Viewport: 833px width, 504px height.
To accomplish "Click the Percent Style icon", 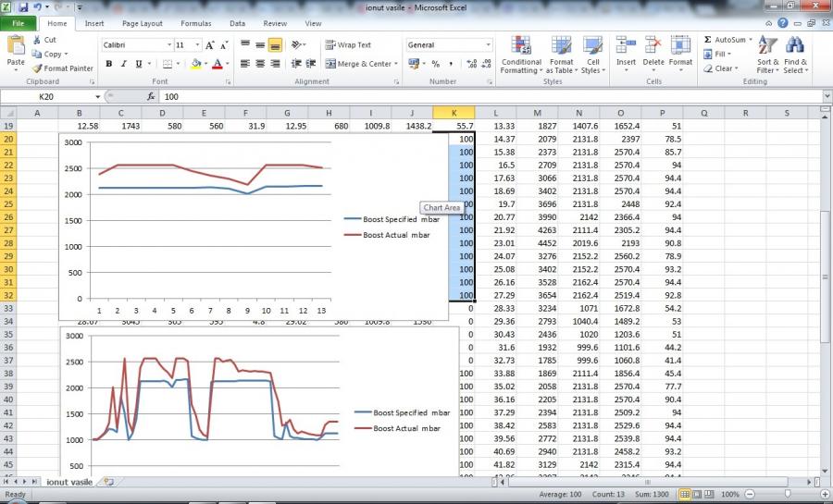I will click(x=436, y=64).
